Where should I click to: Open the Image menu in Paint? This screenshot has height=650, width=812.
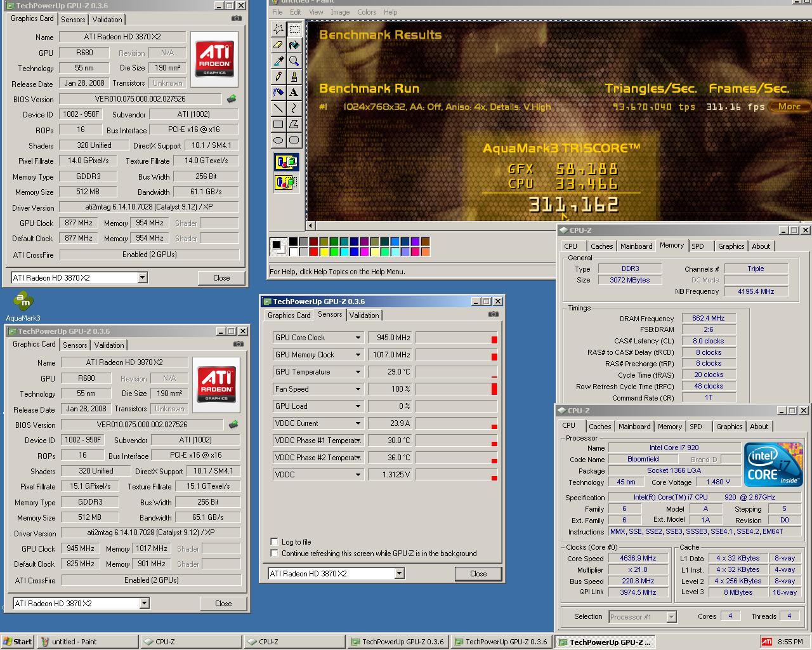339,12
